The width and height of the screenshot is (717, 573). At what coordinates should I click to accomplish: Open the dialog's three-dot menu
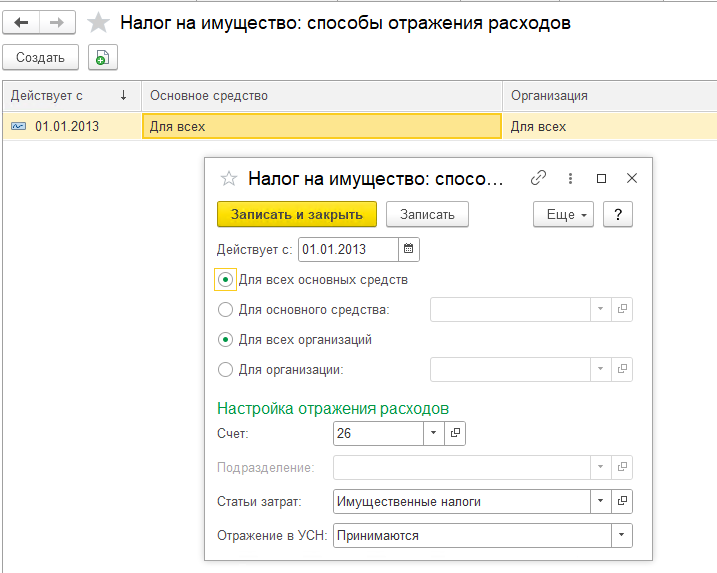click(570, 178)
